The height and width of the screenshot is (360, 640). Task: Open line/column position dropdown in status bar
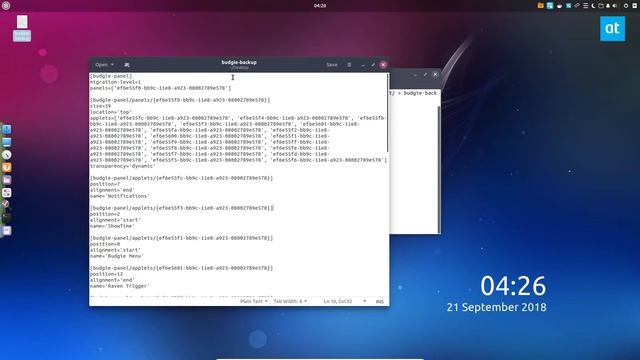(x=344, y=301)
